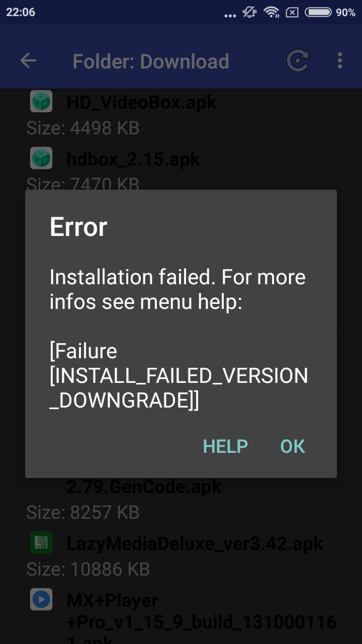The height and width of the screenshot is (644, 362).
Task: Tap the Folder: Download title
Action: 151,61
